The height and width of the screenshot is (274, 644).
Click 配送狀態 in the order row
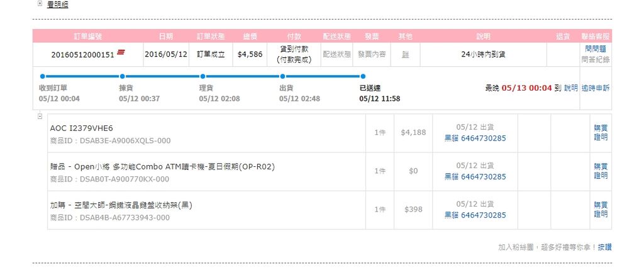337,54
